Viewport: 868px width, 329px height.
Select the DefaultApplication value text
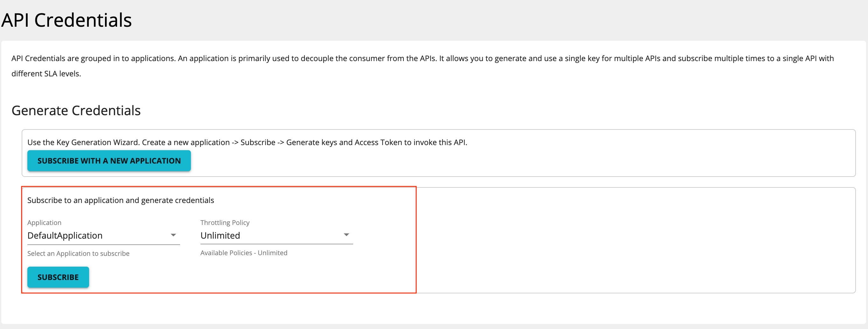coord(65,236)
